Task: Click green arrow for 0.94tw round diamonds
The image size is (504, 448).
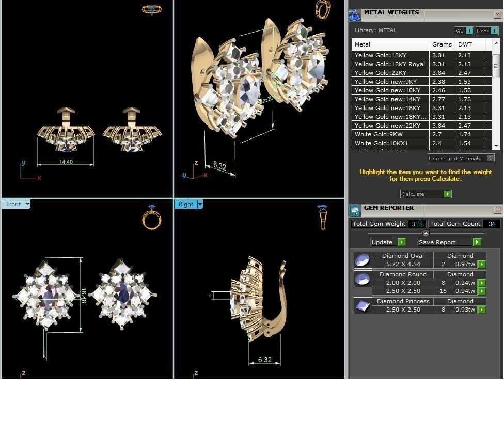Action: (481, 291)
